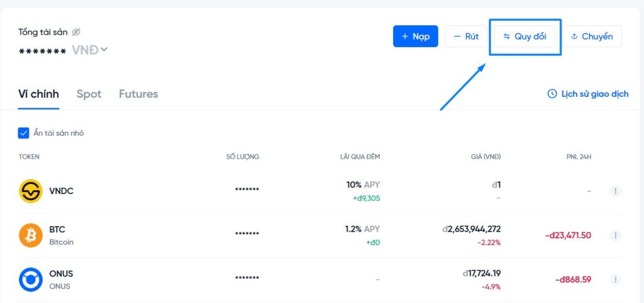Open the three-dot menu for ONUS row
644x303 pixels.
(615, 280)
